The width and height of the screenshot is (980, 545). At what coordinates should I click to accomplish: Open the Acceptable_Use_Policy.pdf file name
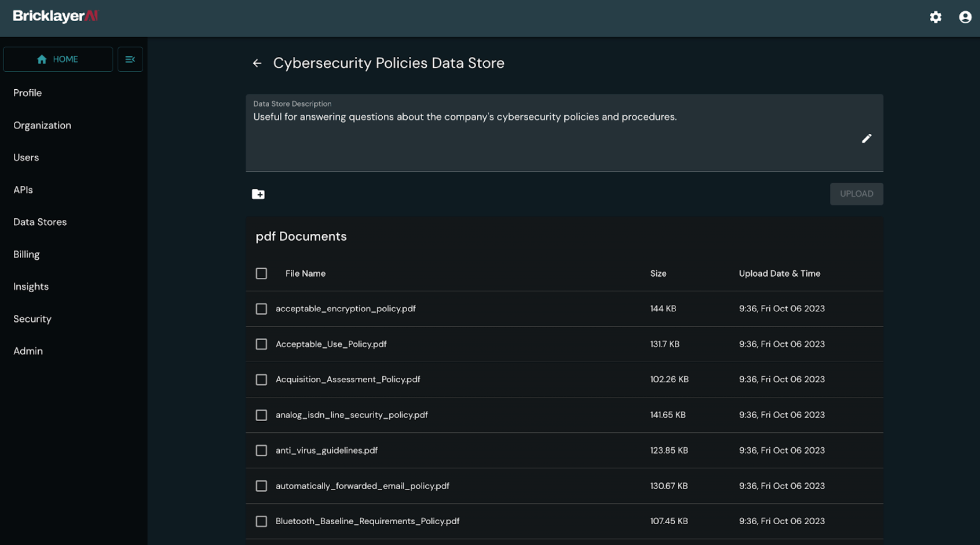(x=331, y=344)
